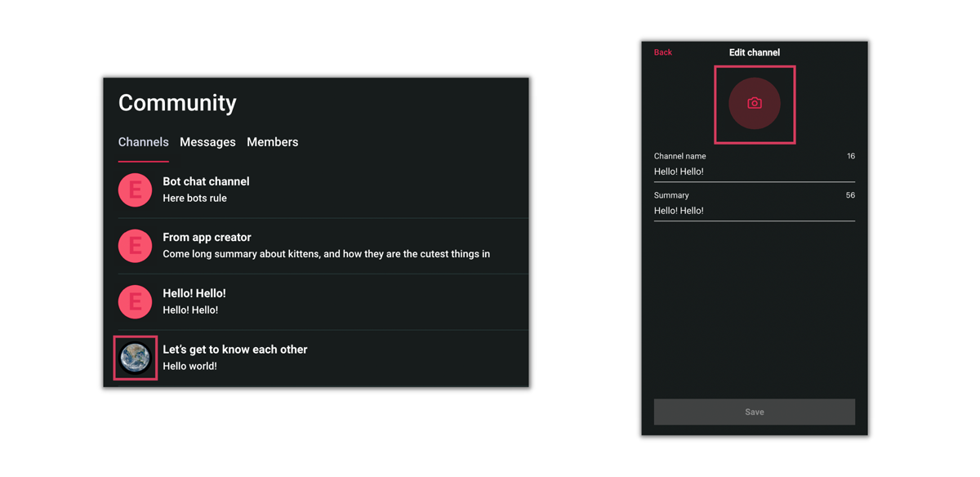Click the character counter showing 16

tap(851, 156)
